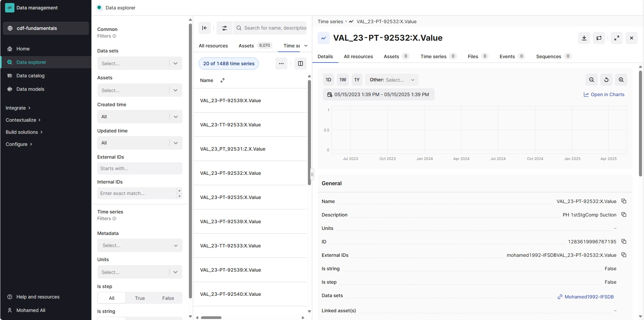Image resolution: width=644 pixels, height=320 pixels.
Task: Sort the list by Name
Action: 223,80
